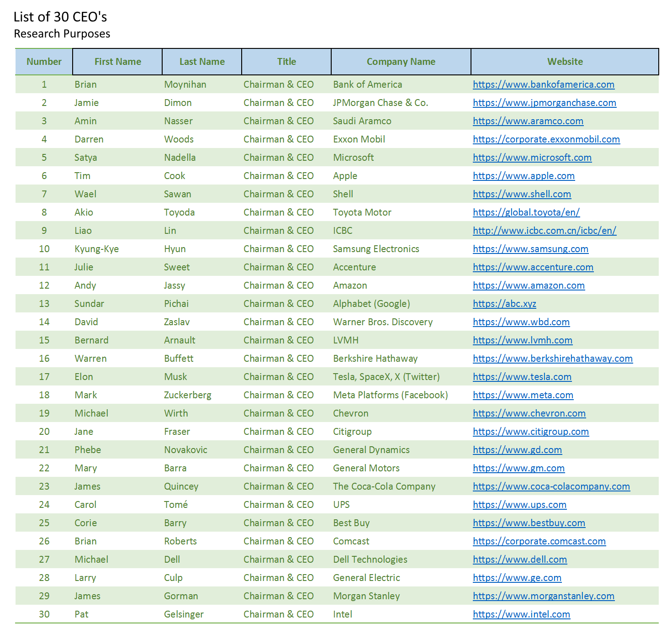
Task: Select the "General Dynamics" company cell
Action: pos(371,450)
